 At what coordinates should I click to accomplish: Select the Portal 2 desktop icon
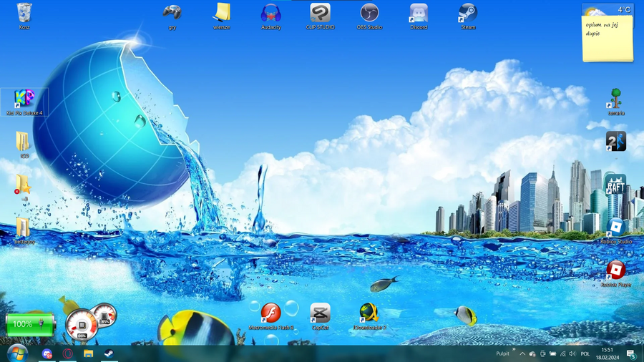point(615,142)
